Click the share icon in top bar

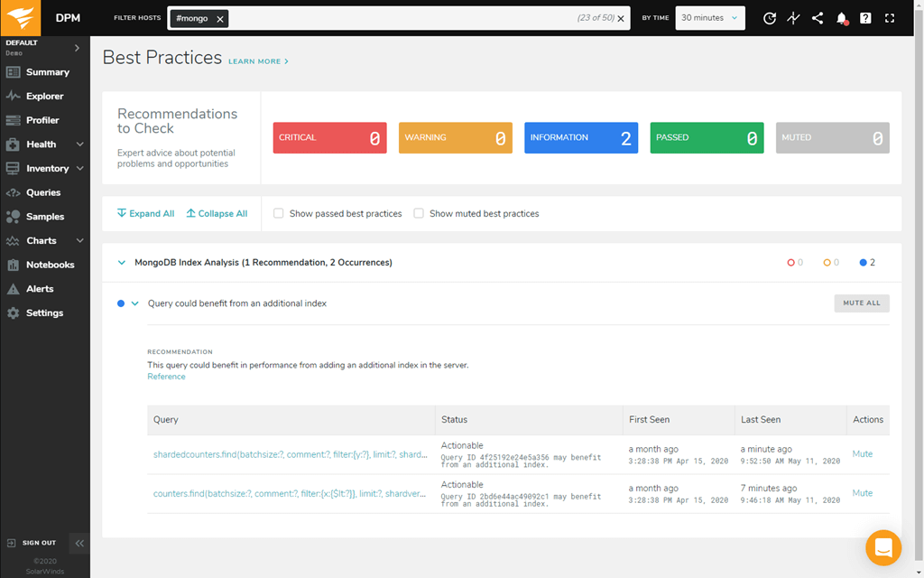tap(818, 17)
